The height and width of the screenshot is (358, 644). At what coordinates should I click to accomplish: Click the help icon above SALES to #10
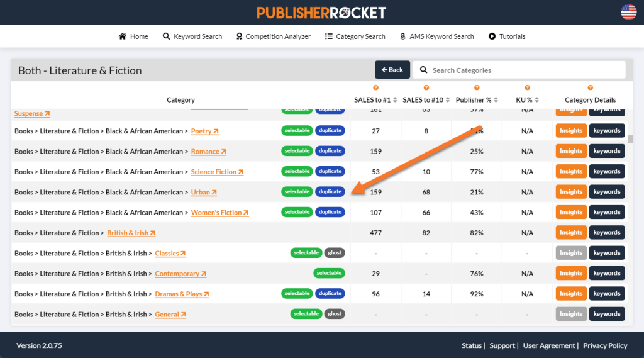(x=426, y=88)
